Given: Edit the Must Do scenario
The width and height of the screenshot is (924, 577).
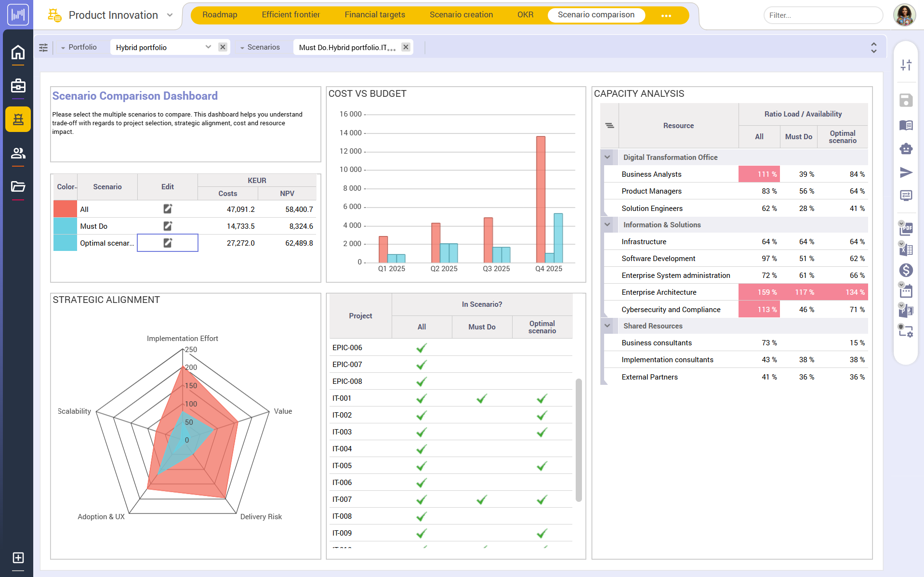Looking at the screenshot, I should 167,225.
